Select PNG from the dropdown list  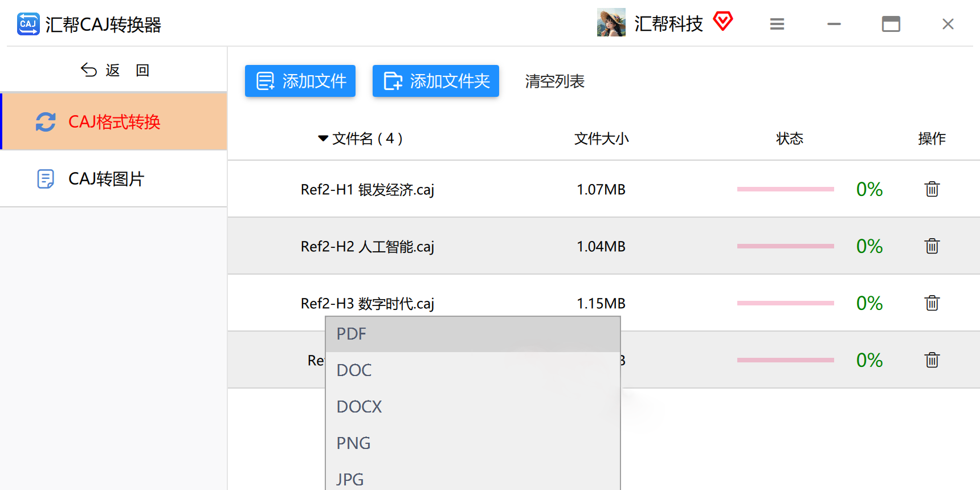(472, 443)
